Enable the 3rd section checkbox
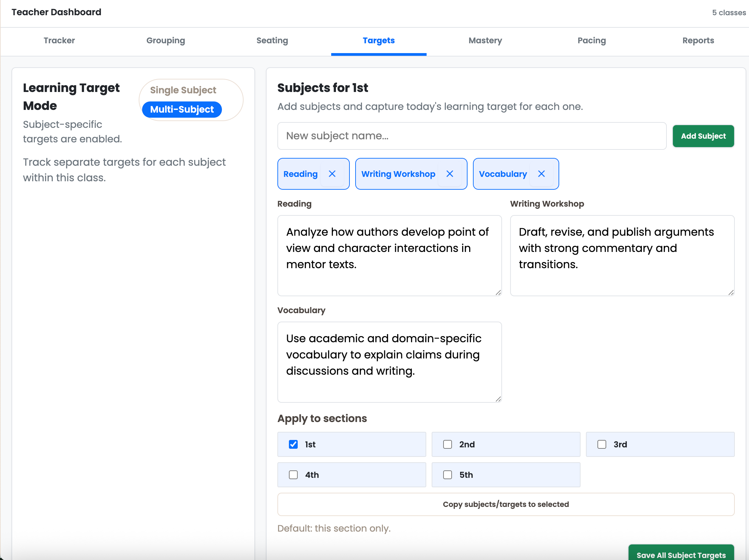This screenshot has width=749, height=560. point(602,444)
